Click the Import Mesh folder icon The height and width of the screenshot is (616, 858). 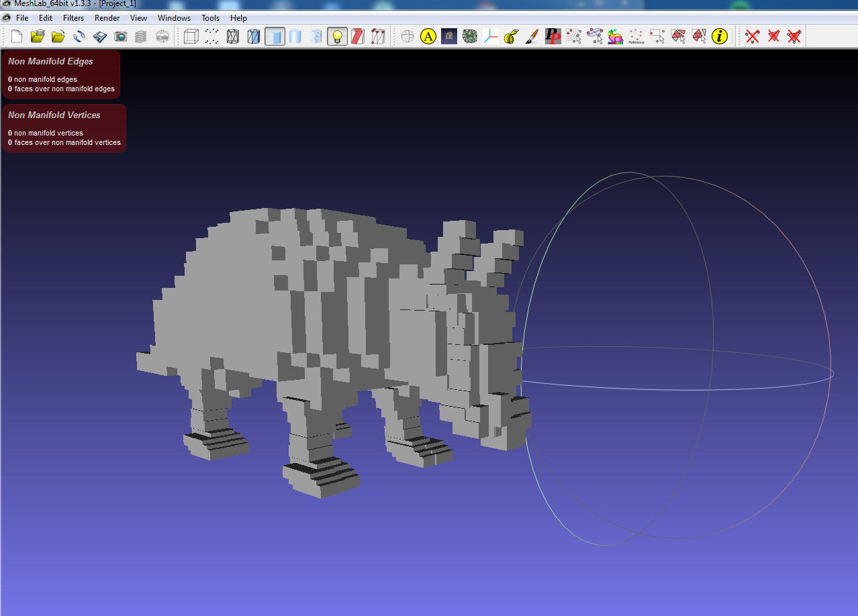(x=58, y=36)
